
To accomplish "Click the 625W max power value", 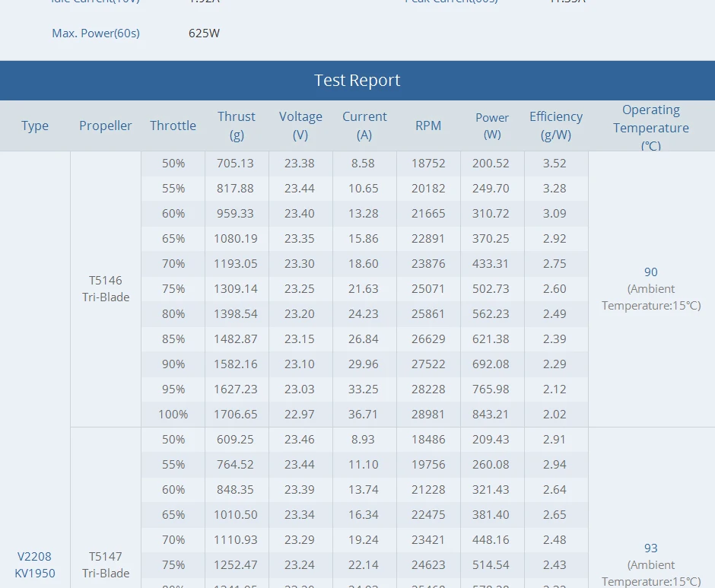I will point(204,33).
